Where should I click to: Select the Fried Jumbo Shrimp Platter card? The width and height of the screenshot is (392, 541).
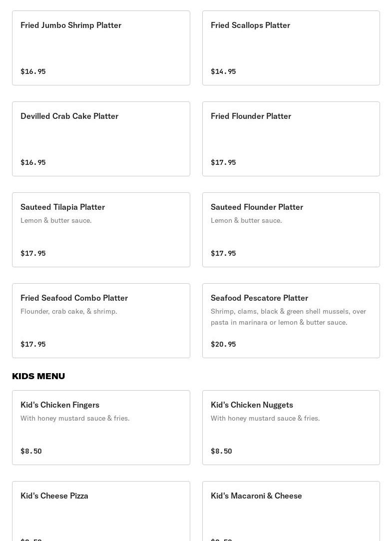101,48
